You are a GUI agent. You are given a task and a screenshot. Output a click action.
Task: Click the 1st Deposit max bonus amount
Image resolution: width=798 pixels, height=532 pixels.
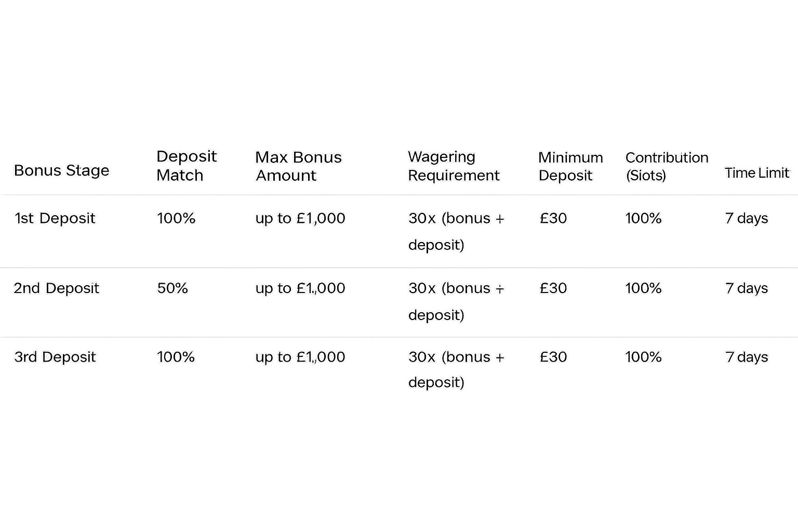point(300,218)
